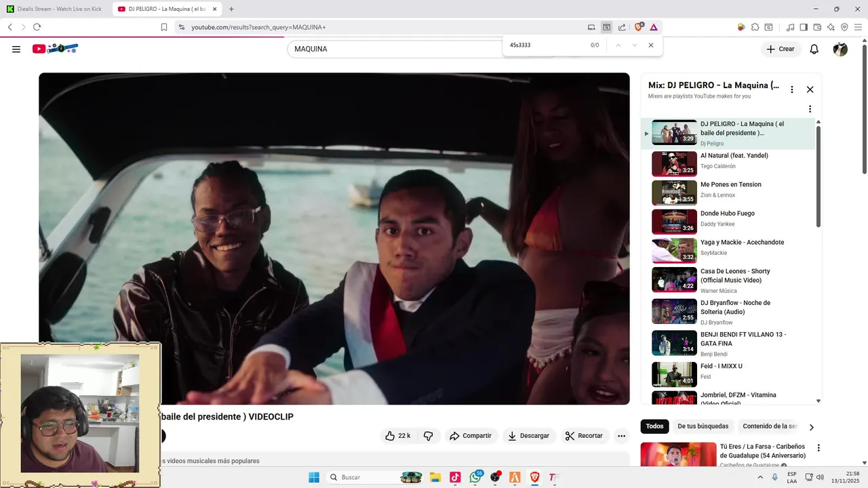Click the video player to pause
The height and width of the screenshot is (488, 868).
(x=334, y=239)
